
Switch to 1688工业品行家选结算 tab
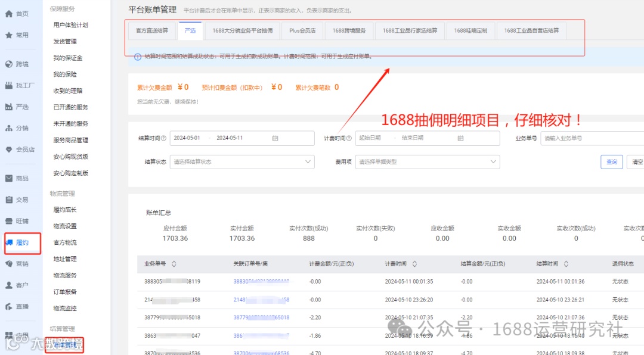[x=410, y=31]
